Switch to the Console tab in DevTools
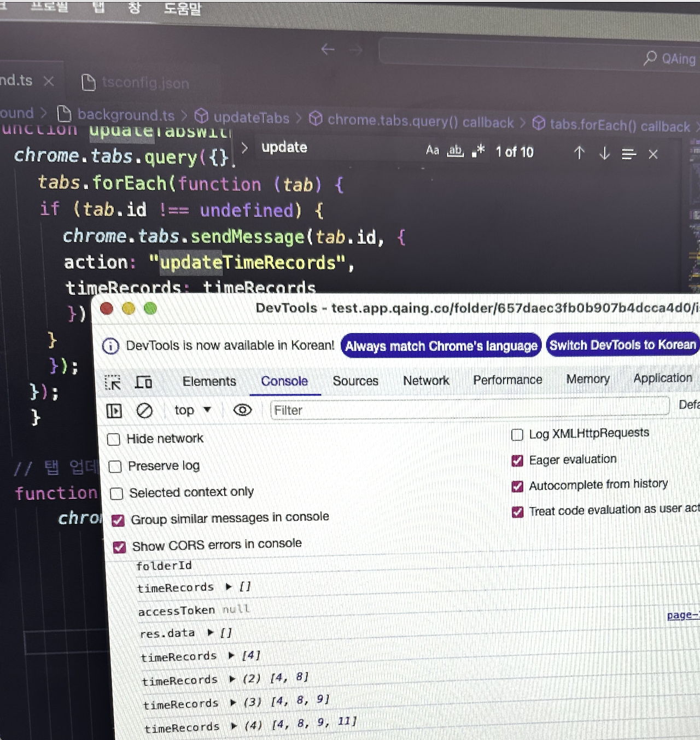700x740 pixels. (x=284, y=381)
